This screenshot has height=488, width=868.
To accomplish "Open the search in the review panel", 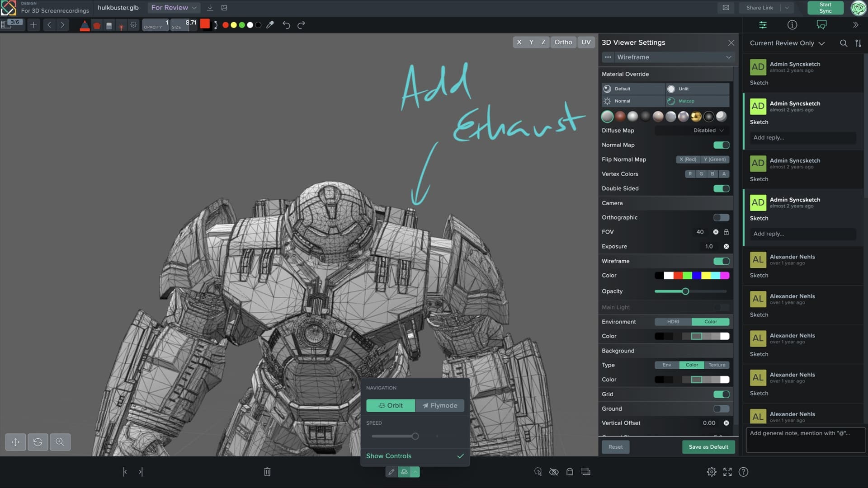I will click(844, 43).
